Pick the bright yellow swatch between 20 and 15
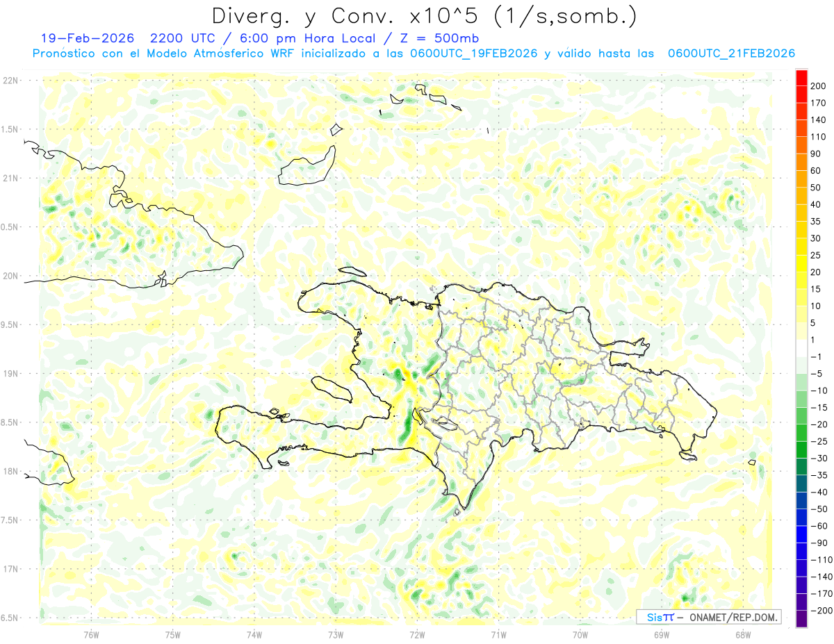 pyautogui.click(x=801, y=281)
